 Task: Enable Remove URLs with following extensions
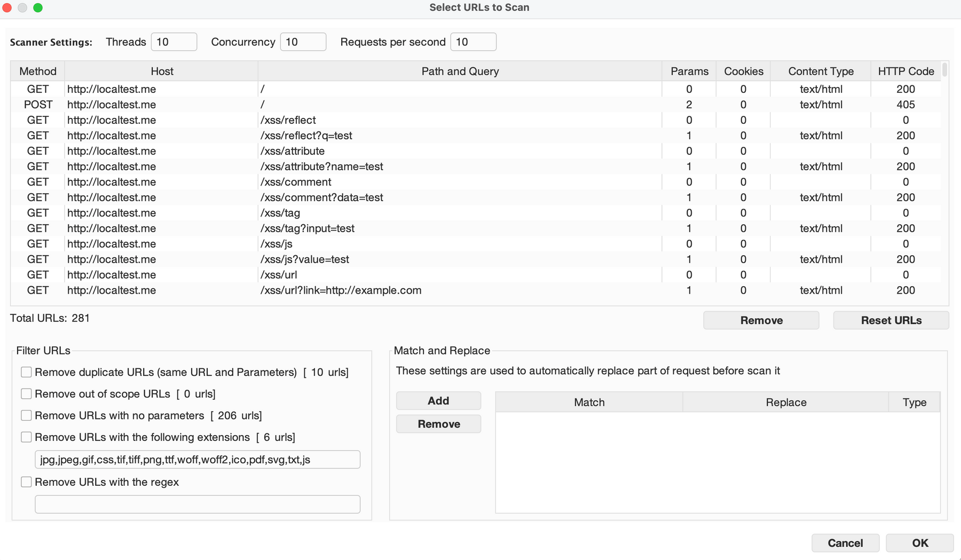pos(26,437)
